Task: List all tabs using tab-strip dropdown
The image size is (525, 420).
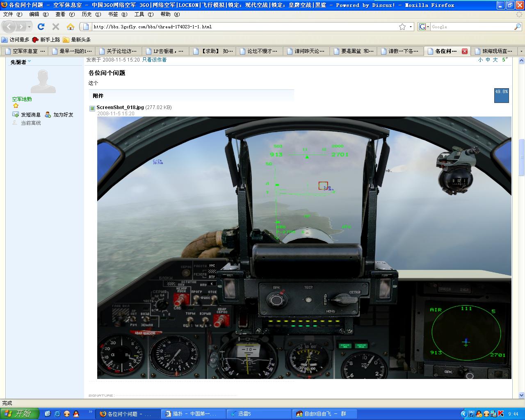Action: [x=521, y=51]
